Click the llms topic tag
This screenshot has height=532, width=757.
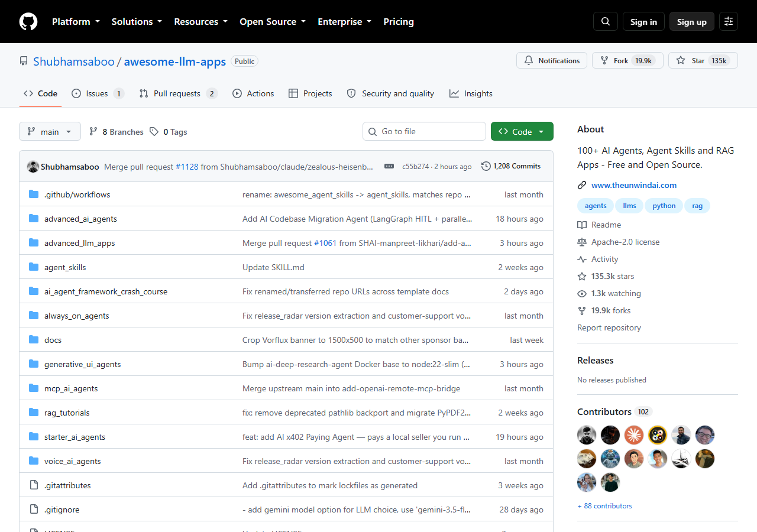pyautogui.click(x=630, y=206)
